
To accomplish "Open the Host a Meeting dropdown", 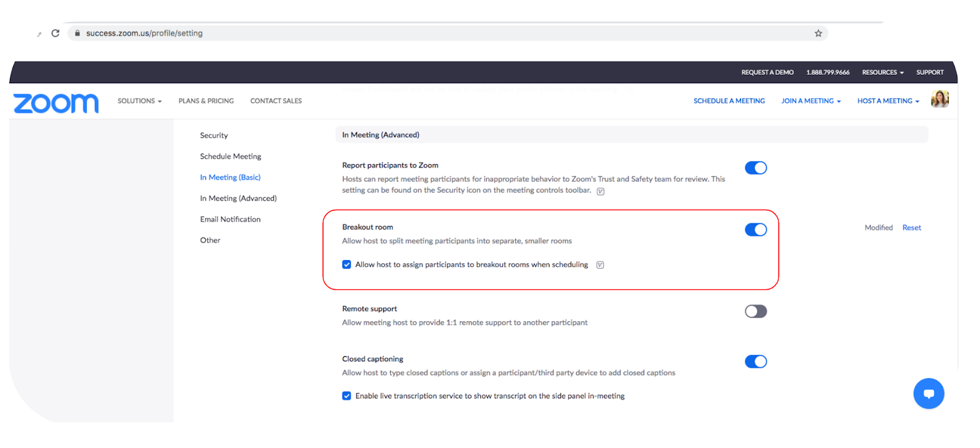I will coord(888,101).
